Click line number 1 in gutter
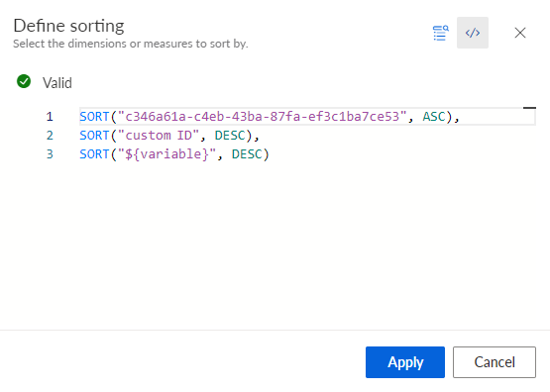Image resolution: width=550 pixels, height=392 pixels. [x=50, y=117]
